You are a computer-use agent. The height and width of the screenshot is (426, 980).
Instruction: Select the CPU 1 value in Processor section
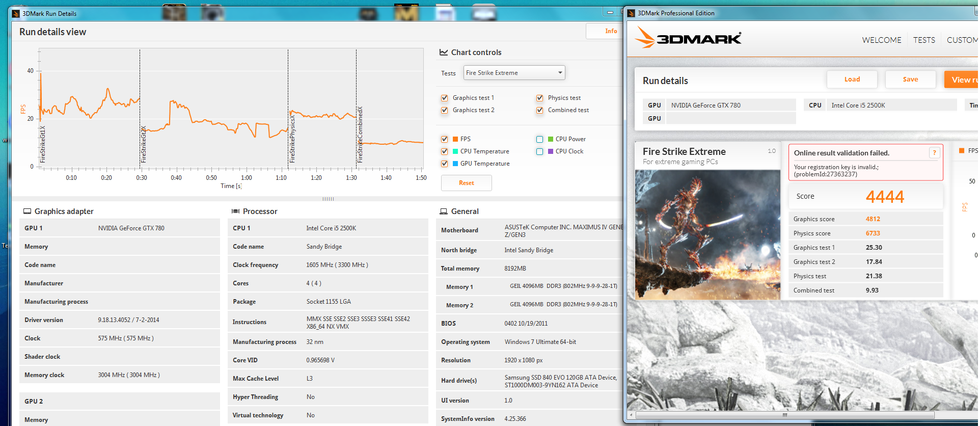coord(331,228)
